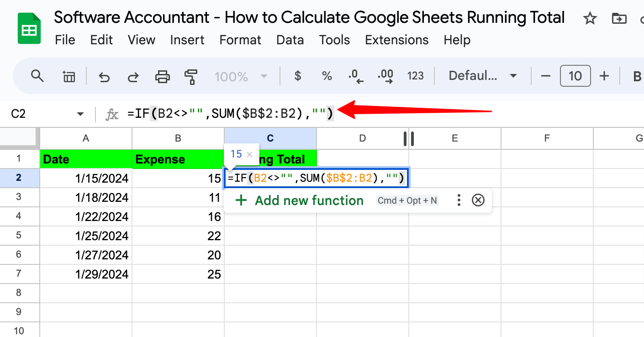Decrease decimal places
This screenshot has width=644, height=337.
click(355, 76)
